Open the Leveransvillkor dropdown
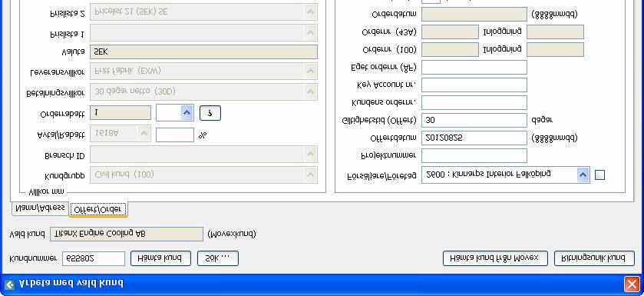The width and height of the screenshot is (644, 296). pyautogui.click(x=203, y=72)
